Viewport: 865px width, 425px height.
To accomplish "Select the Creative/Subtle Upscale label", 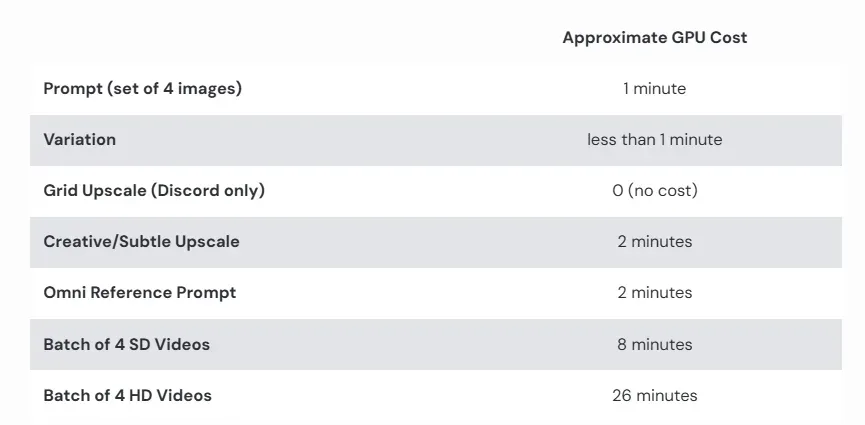I will point(141,242).
